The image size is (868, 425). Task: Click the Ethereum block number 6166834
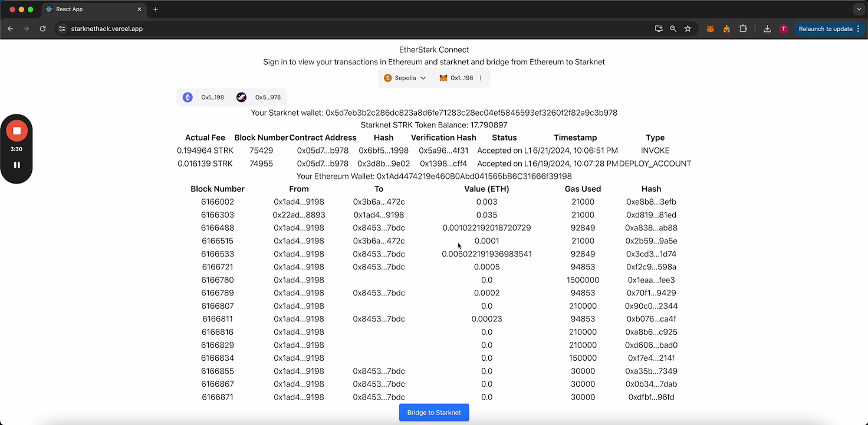pos(218,358)
